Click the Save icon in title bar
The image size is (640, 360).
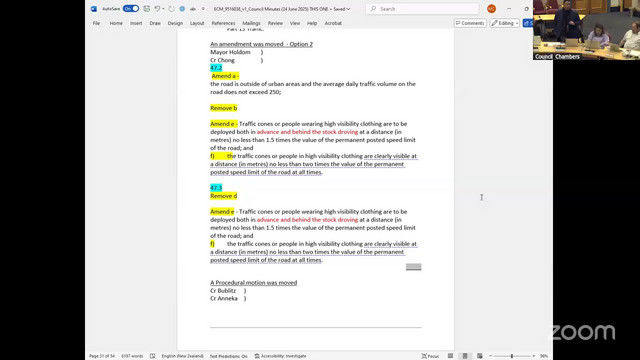point(147,9)
